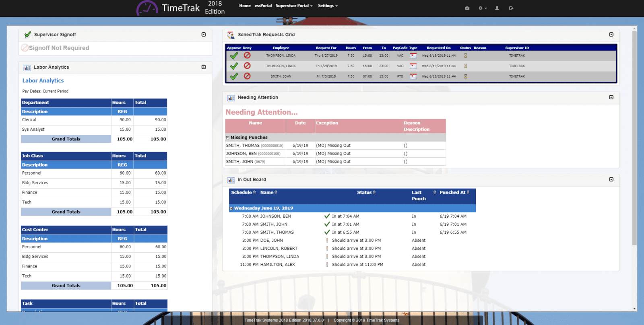Click checkmark icon beside JOHNSON, BEN status
644x325 pixels.
(327, 216)
